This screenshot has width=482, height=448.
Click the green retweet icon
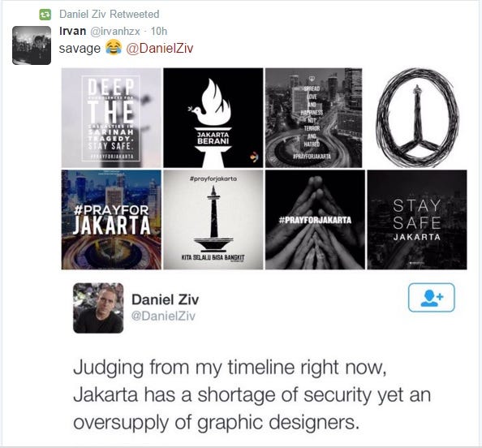[45, 15]
